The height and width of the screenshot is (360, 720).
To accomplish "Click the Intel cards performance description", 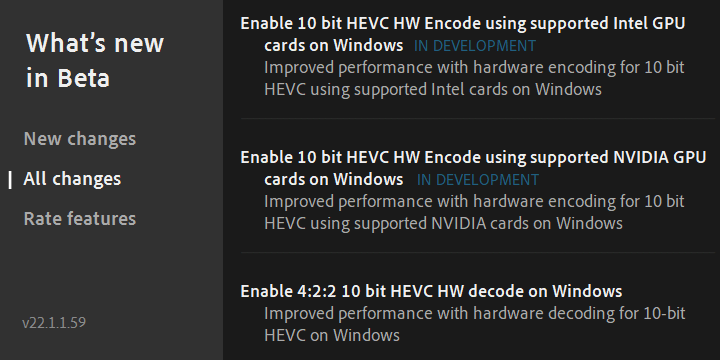I will [474, 78].
